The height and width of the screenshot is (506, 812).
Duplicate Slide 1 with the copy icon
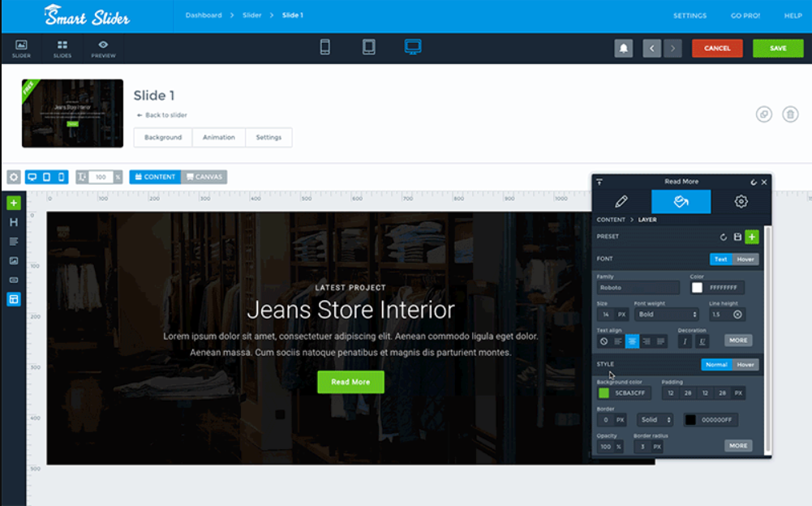click(x=764, y=114)
